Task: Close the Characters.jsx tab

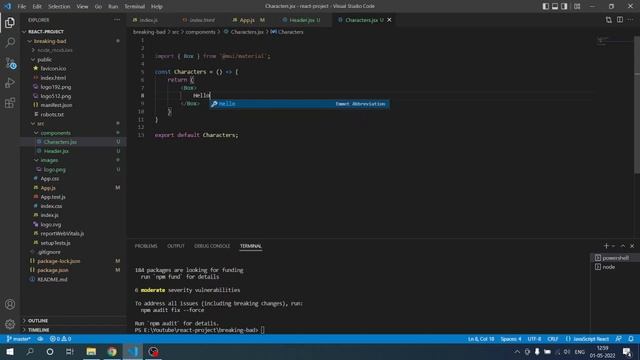Action: click(389, 20)
